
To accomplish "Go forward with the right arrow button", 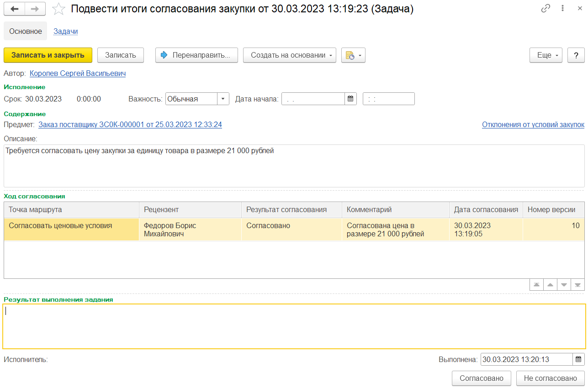I will 35,9.
